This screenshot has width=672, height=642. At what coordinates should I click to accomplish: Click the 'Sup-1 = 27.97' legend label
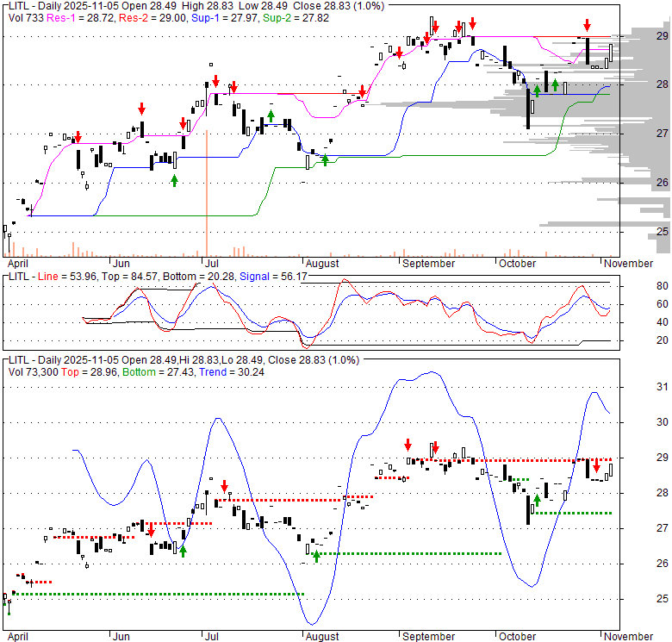pos(225,18)
